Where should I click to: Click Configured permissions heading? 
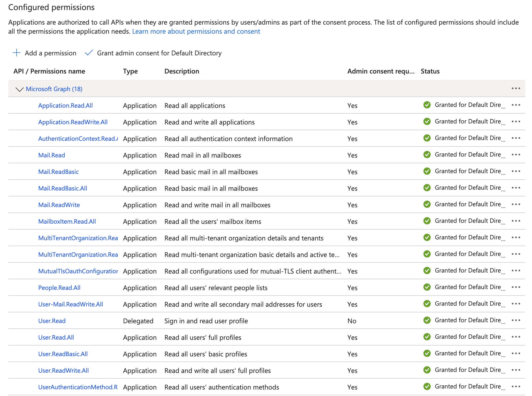tap(51, 7)
